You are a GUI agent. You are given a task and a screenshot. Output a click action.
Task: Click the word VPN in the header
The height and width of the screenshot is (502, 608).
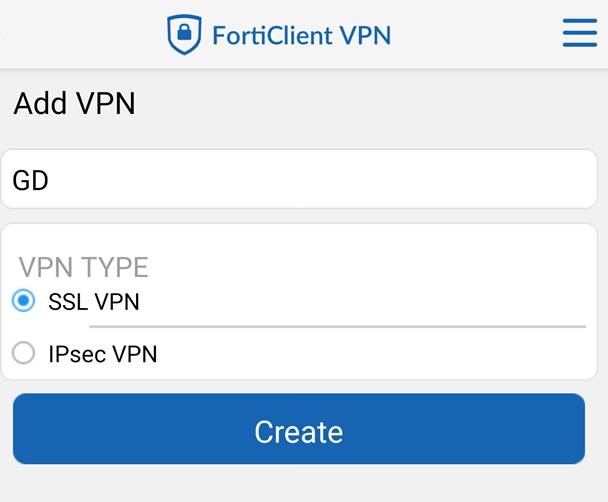pos(366,36)
